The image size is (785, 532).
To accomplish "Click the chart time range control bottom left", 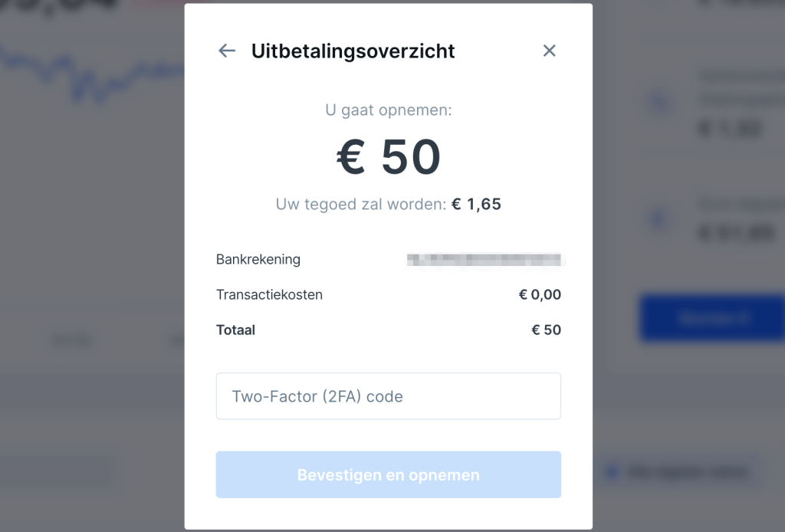I will click(x=73, y=340).
